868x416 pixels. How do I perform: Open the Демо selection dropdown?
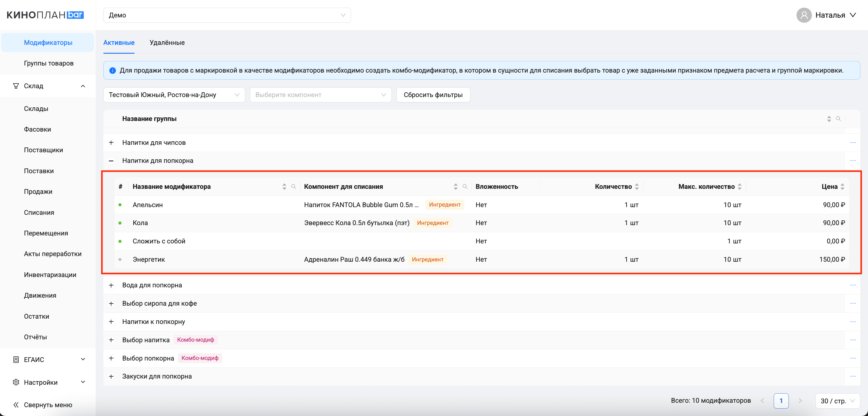click(227, 15)
